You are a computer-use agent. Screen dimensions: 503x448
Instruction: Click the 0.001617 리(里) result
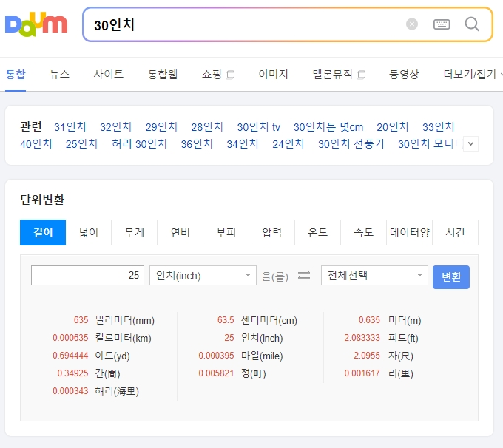tap(379, 373)
